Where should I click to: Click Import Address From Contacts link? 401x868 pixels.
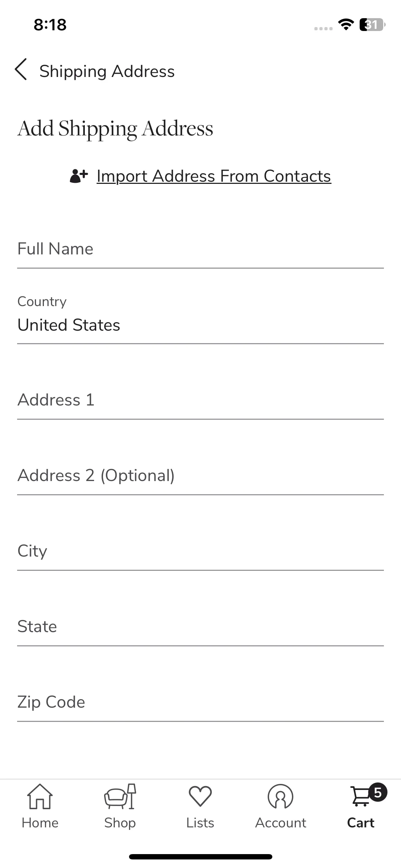pos(214,176)
